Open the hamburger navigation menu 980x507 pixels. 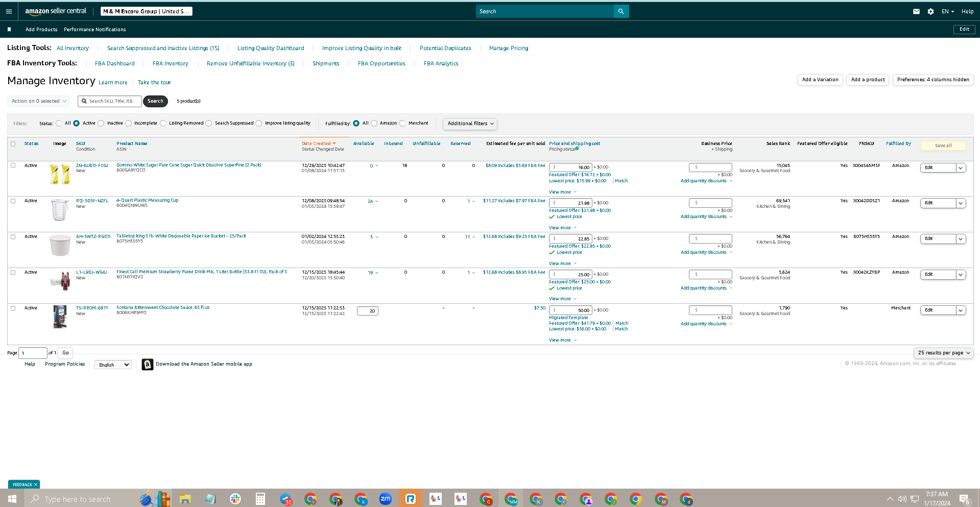(9, 11)
